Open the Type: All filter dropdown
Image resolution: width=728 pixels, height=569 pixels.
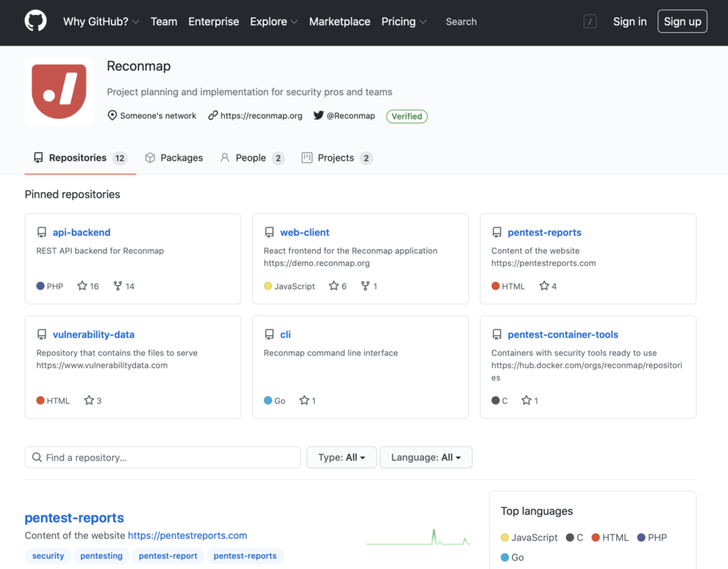tap(341, 457)
